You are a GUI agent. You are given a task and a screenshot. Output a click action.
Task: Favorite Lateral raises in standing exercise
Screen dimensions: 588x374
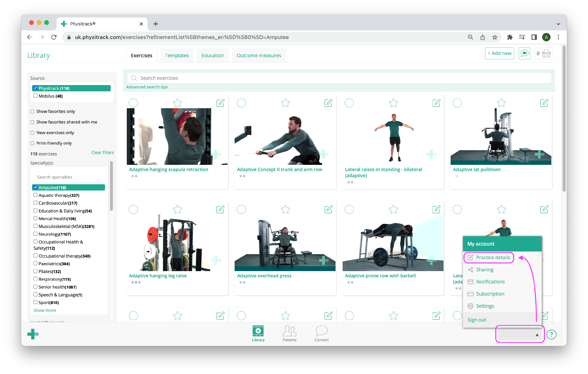[393, 103]
